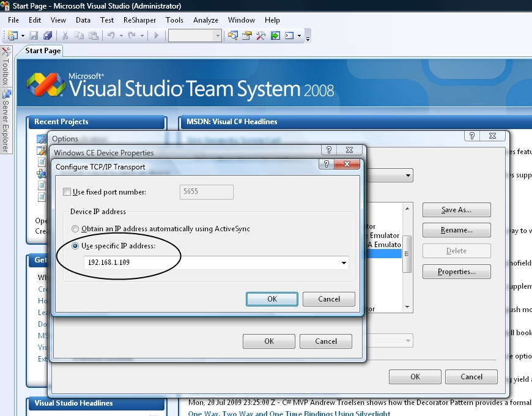The image size is (532, 416).
Task: Click the Redo arrow icon
Action: tap(131, 35)
